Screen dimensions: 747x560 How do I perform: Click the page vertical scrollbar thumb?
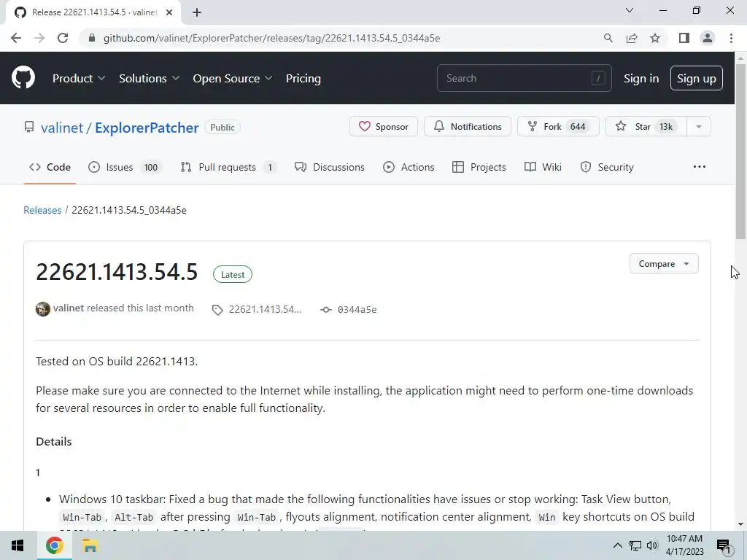point(740,152)
